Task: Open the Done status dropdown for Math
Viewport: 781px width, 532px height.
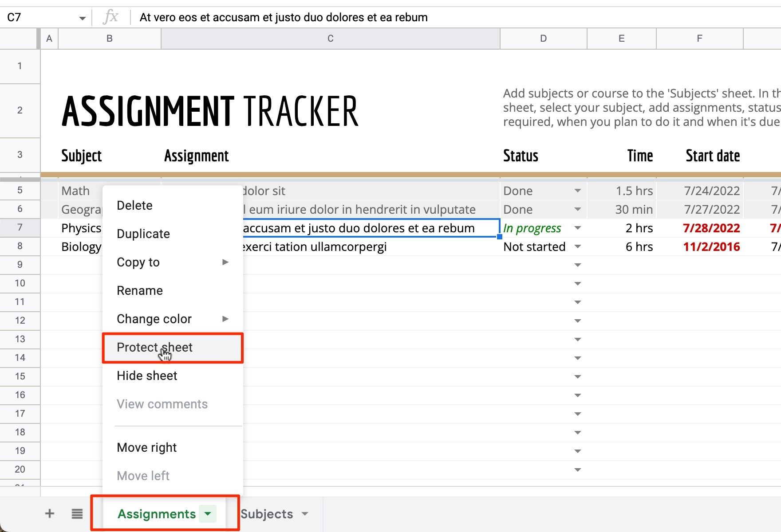Action: tap(577, 191)
